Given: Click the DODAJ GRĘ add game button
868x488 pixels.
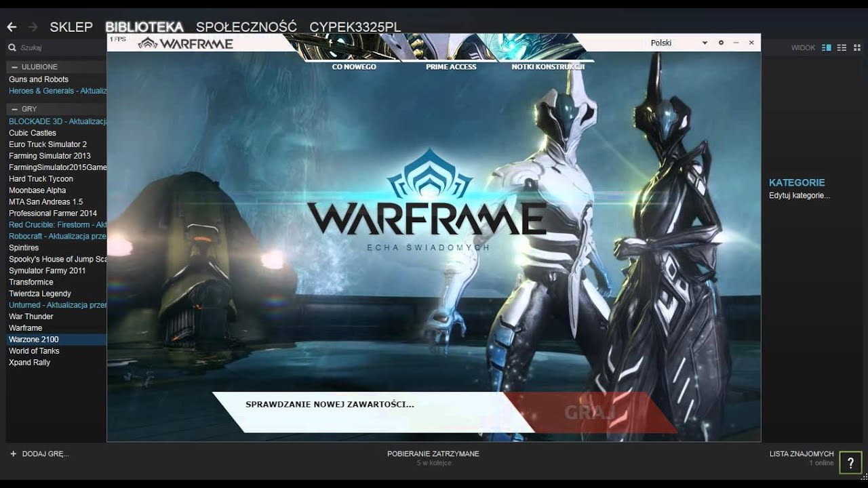Looking at the screenshot, I should pos(39,454).
